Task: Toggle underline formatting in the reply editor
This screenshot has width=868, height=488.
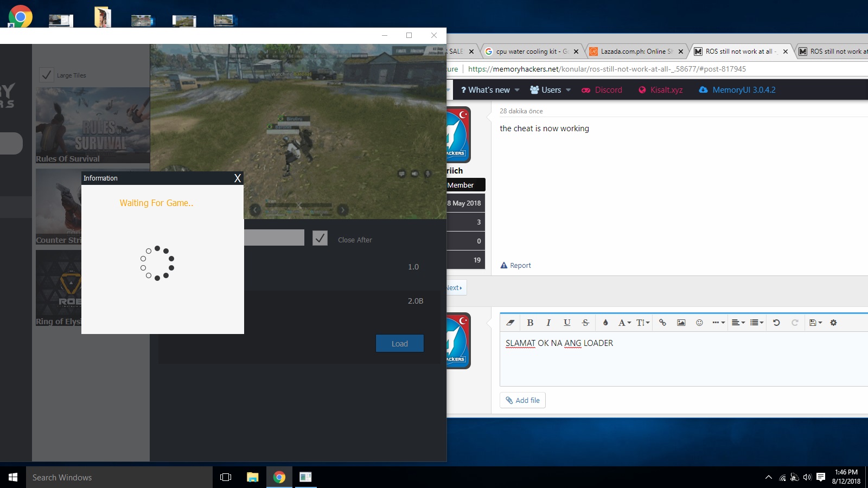Action: 567,323
